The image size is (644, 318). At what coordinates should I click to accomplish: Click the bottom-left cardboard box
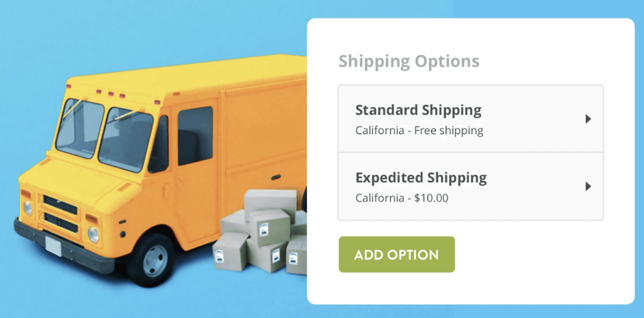point(230,250)
